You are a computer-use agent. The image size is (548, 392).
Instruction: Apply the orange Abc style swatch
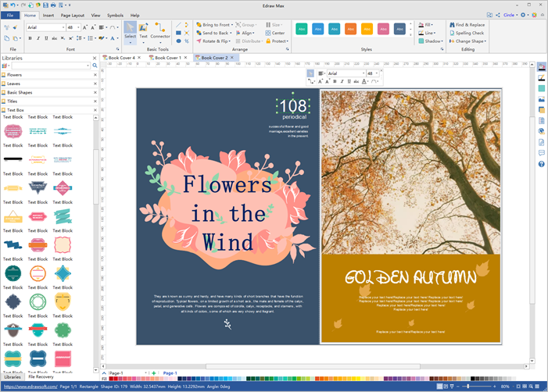(x=351, y=29)
